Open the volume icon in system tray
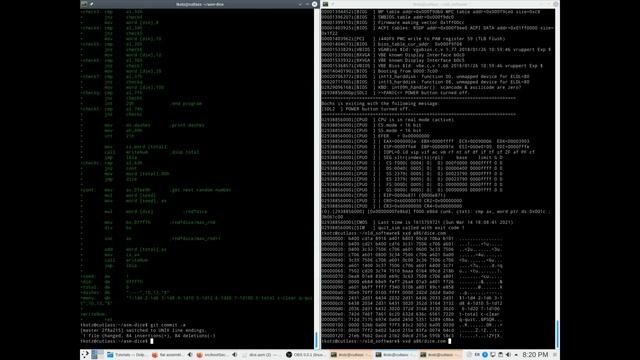 pyautogui.click(x=508, y=355)
